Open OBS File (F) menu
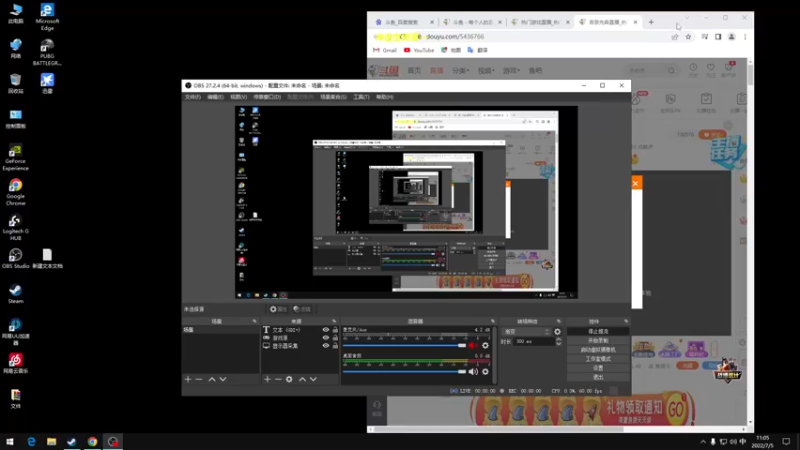The width and height of the screenshot is (800, 450). click(193, 97)
